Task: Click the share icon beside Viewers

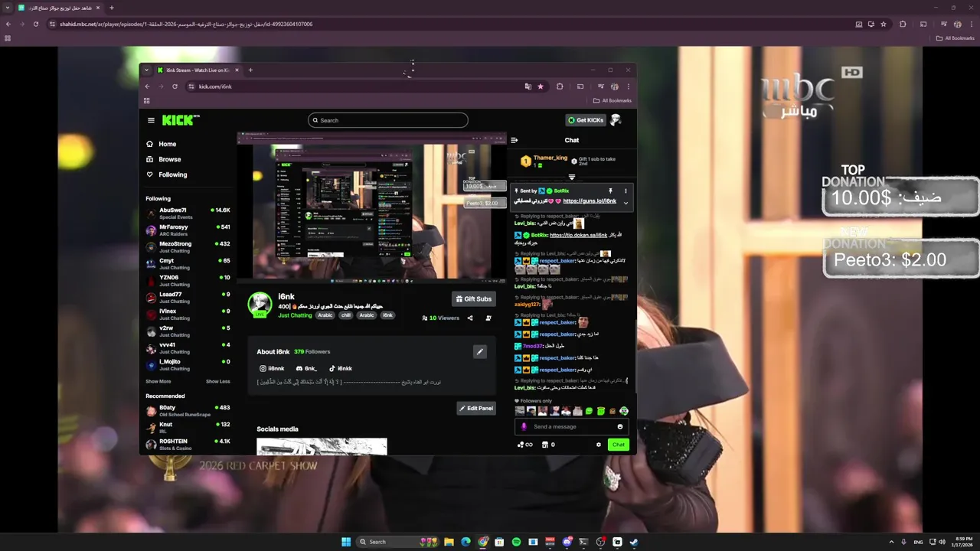Action: [470, 318]
